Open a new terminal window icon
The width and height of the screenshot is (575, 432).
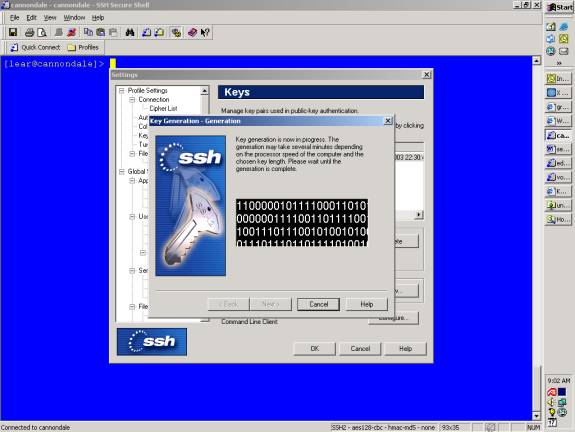tap(147, 32)
